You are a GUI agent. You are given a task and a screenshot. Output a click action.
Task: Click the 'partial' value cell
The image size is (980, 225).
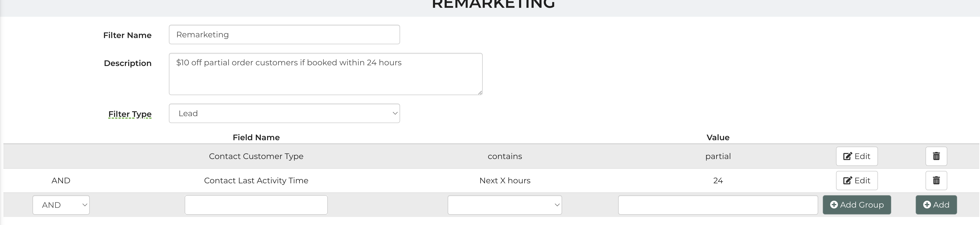click(718, 156)
